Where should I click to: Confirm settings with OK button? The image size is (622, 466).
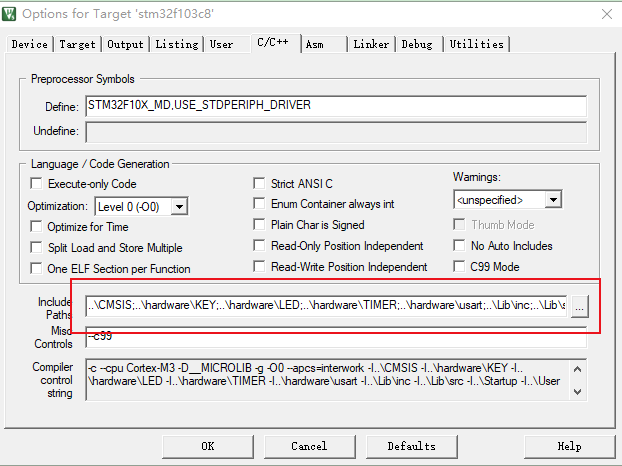point(208,447)
